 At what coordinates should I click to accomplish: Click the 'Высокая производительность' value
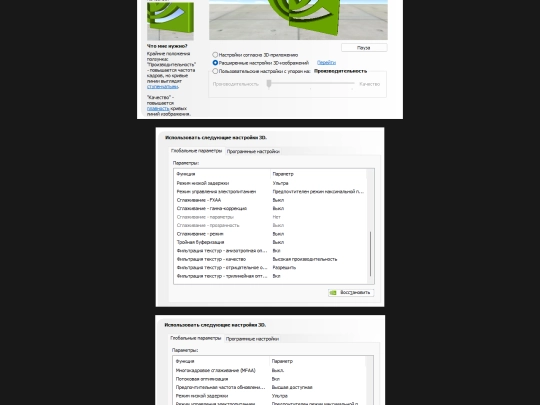pos(305,259)
